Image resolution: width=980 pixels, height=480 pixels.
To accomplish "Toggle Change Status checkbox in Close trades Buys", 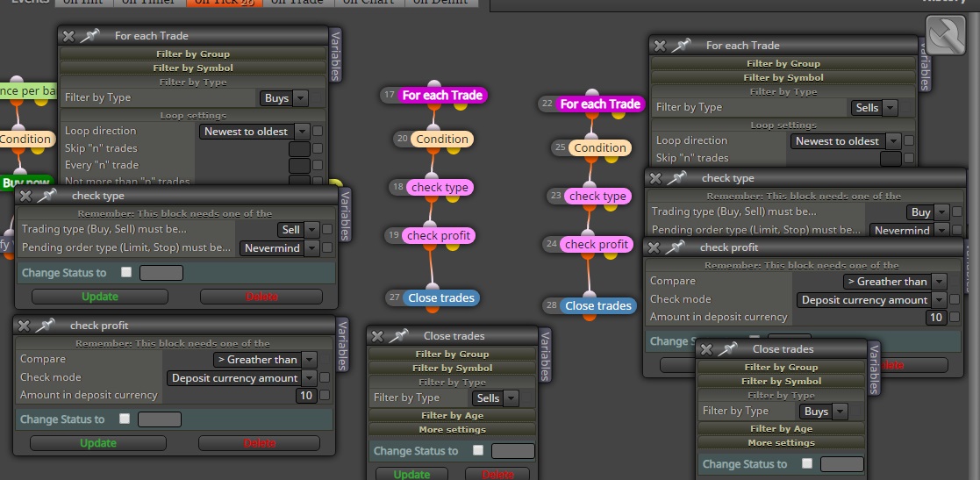I will (x=807, y=463).
